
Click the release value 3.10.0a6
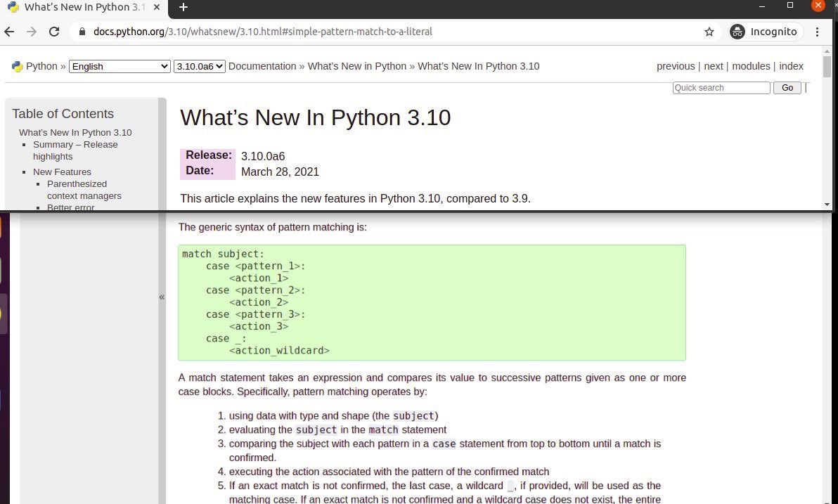pos(263,156)
